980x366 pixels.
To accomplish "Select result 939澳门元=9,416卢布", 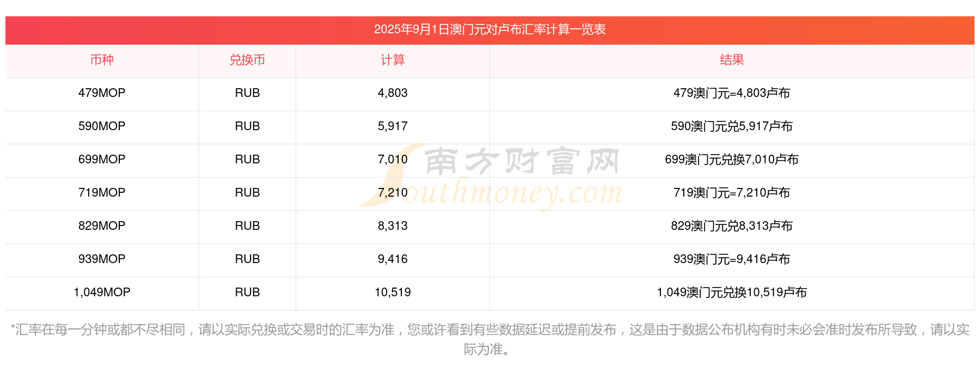I will (732, 259).
